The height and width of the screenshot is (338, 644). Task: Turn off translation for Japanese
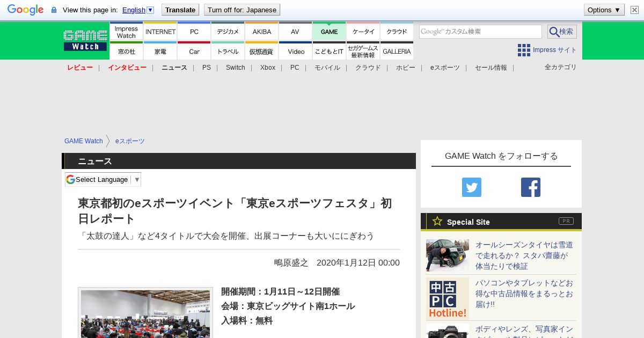coord(242,10)
